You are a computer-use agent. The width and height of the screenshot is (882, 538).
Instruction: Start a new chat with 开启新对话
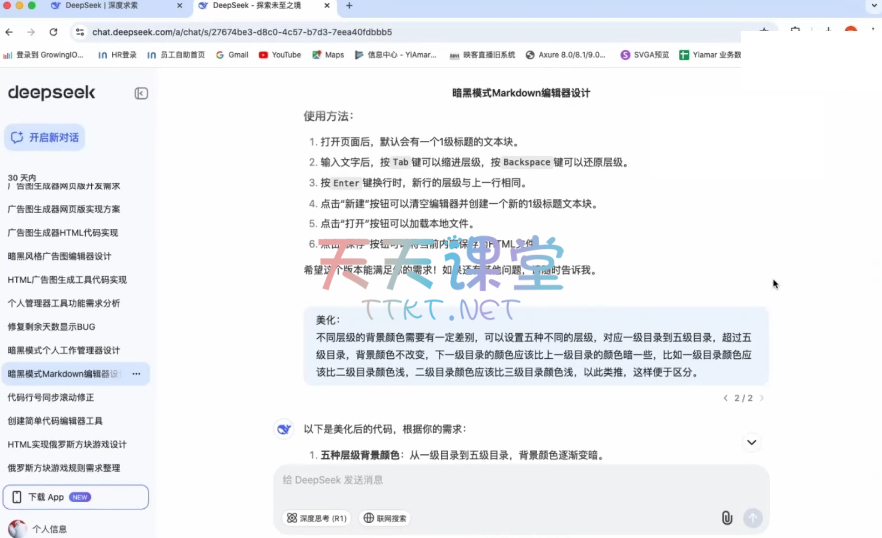tap(45, 137)
